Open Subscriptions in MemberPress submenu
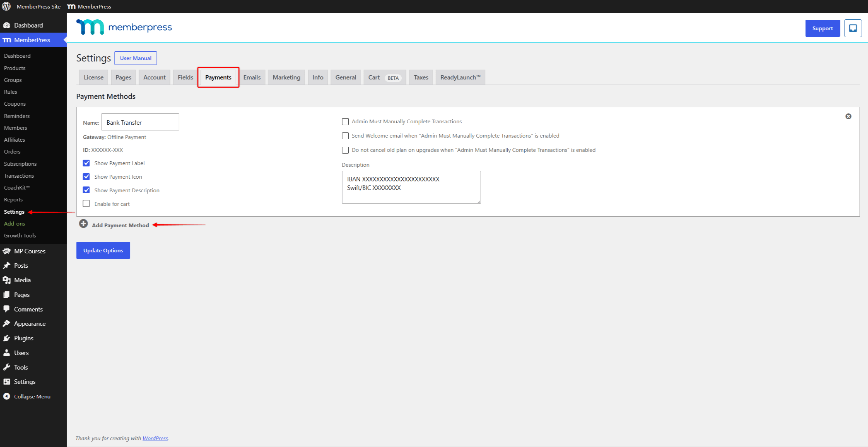The image size is (868, 447). point(20,164)
